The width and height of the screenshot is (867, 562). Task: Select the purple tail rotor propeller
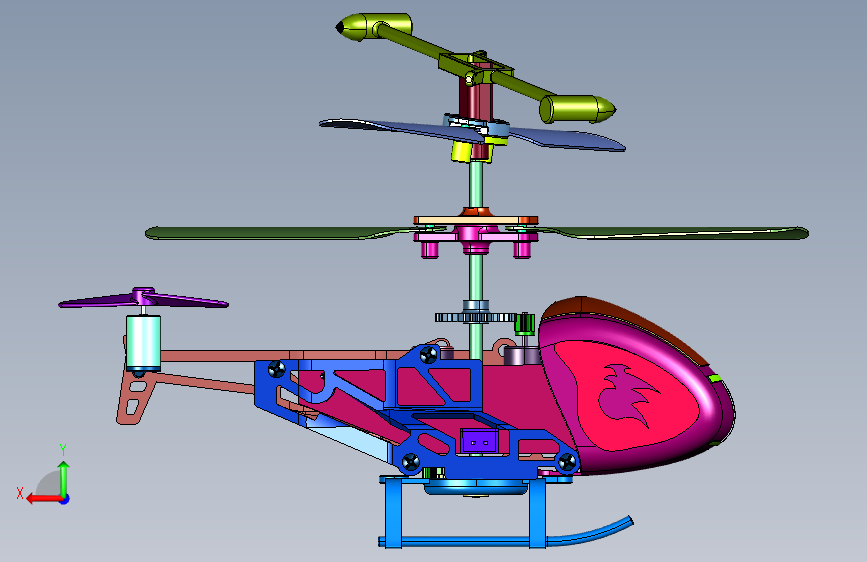point(143,299)
